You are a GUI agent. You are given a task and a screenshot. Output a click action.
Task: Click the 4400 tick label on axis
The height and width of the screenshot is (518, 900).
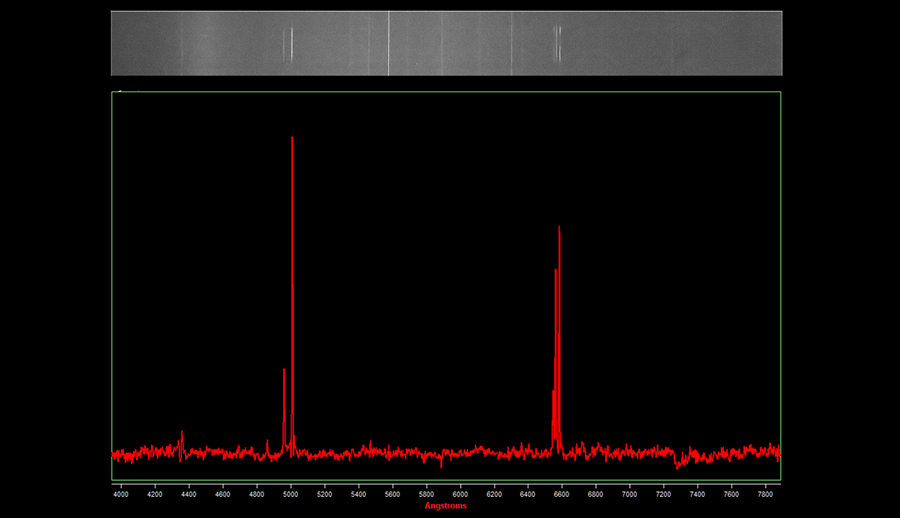189,493
